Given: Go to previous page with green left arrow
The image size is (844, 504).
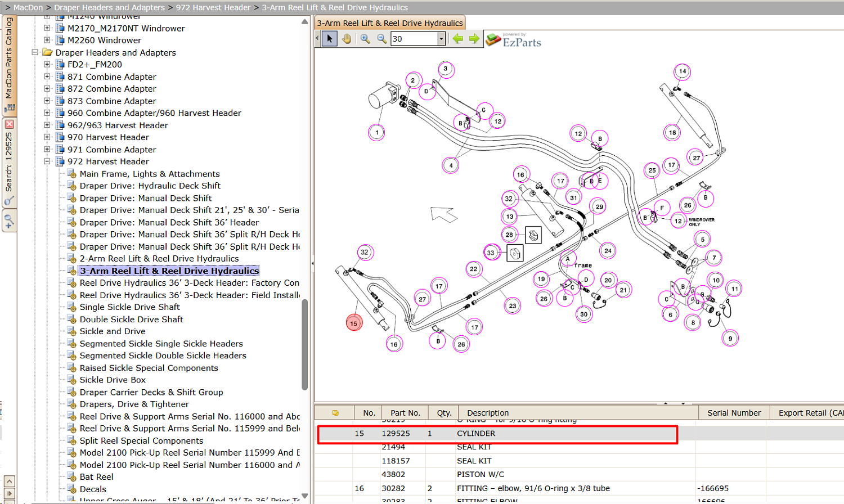Looking at the screenshot, I should pyautogui.click(x=458, y=39).
